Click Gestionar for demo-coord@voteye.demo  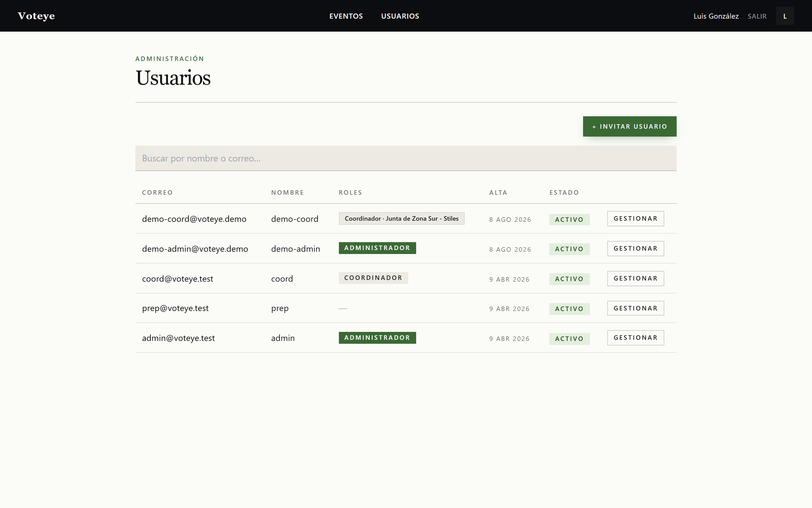click(x=636, y=219)
